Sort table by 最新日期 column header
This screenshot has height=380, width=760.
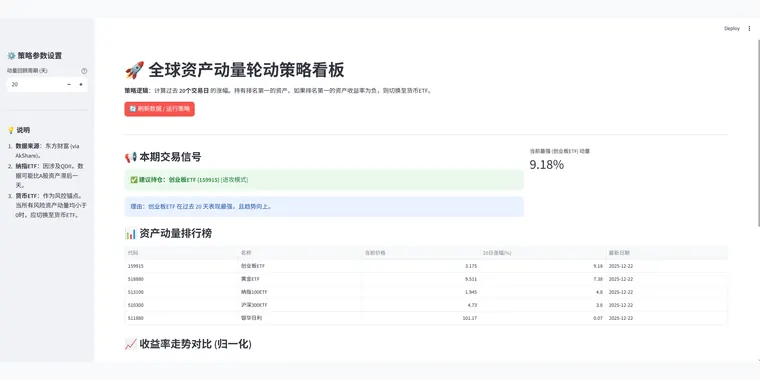click(x=666, y=253)
